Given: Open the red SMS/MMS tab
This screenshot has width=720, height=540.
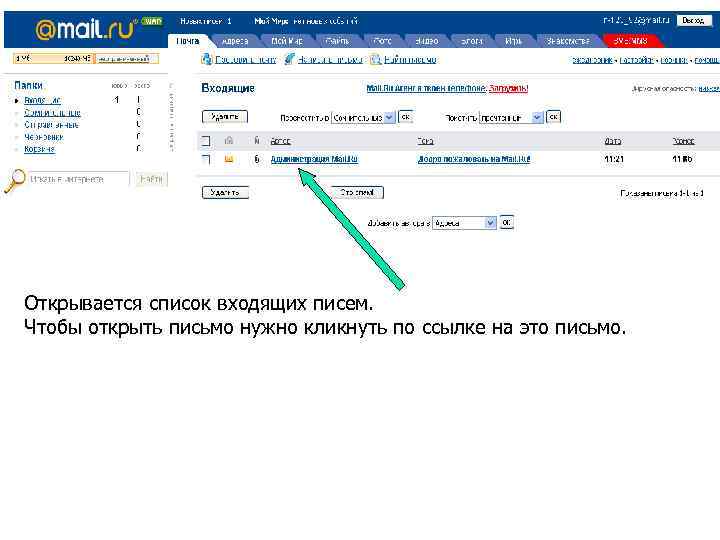Looking at the screenshot, I should click(x=630, y=41).
